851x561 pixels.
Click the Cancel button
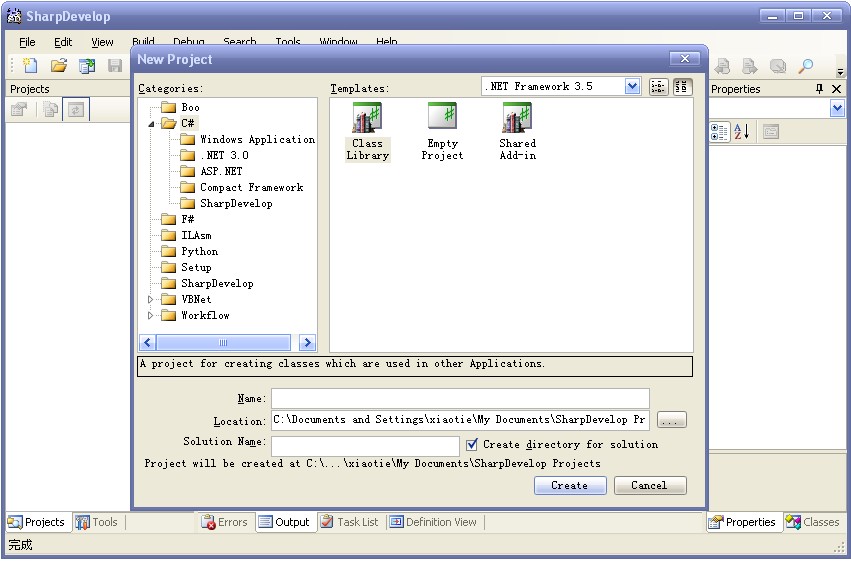click(648, 485)
